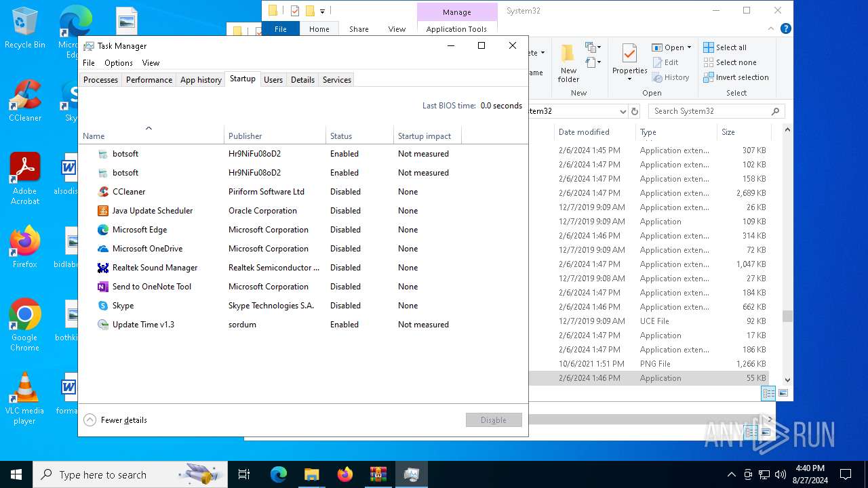Image resolution: width=868 pixels, height=488 pixels.
Task: Click Select none in Explorer
Action: 730,62
